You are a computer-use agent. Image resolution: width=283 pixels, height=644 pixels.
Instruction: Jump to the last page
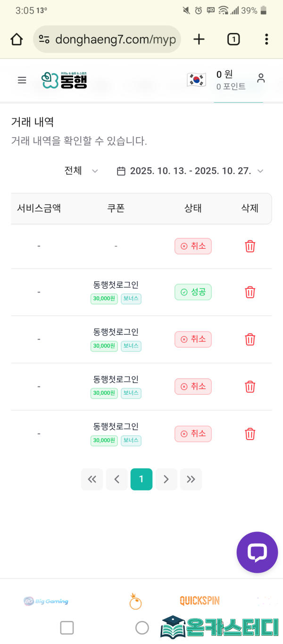pos(191,480)
